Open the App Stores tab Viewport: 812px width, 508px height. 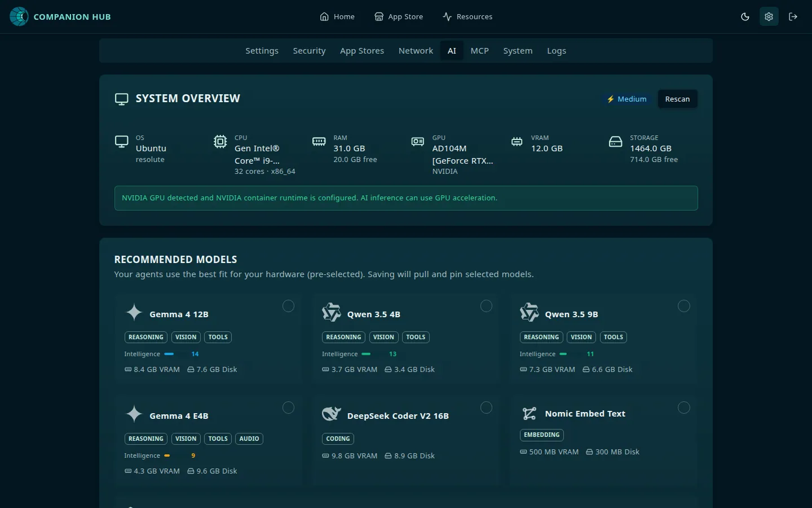point(362,51)
